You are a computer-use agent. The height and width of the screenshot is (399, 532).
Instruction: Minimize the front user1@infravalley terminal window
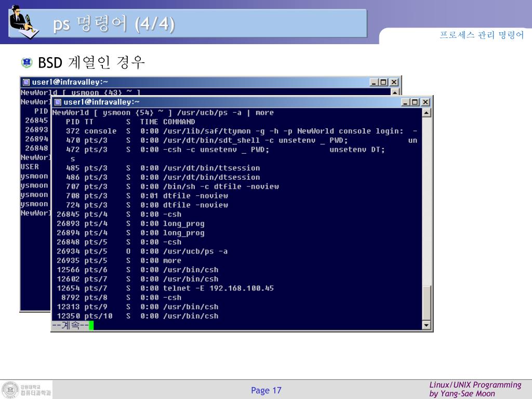click(405, 102)
